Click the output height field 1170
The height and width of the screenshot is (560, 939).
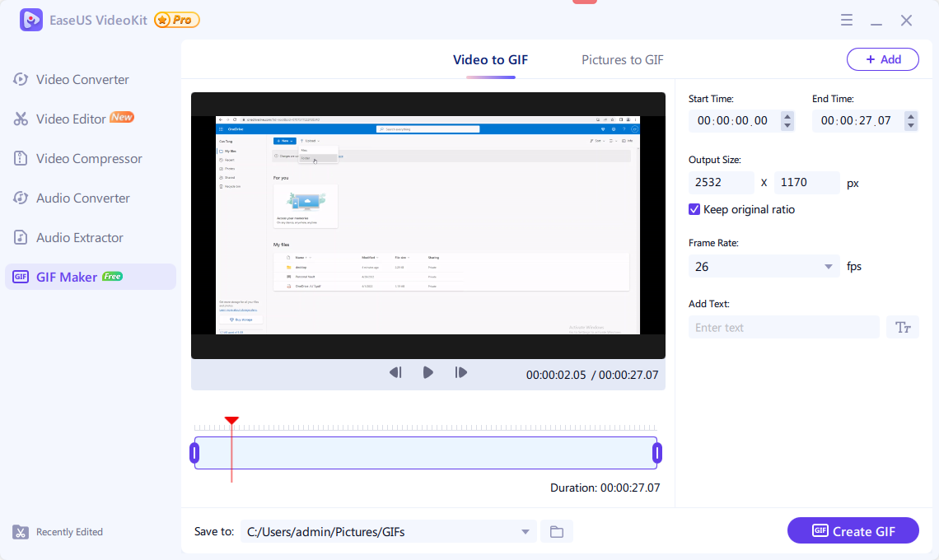coord(806,183)
